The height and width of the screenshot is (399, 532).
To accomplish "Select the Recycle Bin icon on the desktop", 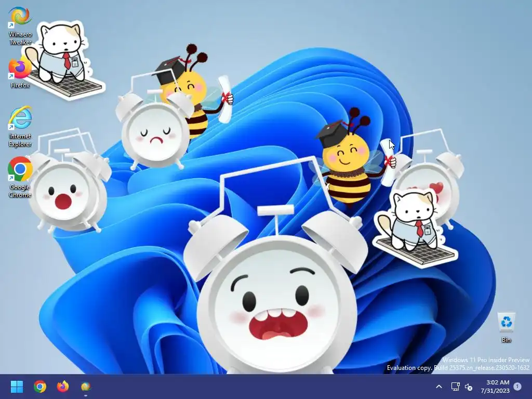I will (x=506, y=327).
